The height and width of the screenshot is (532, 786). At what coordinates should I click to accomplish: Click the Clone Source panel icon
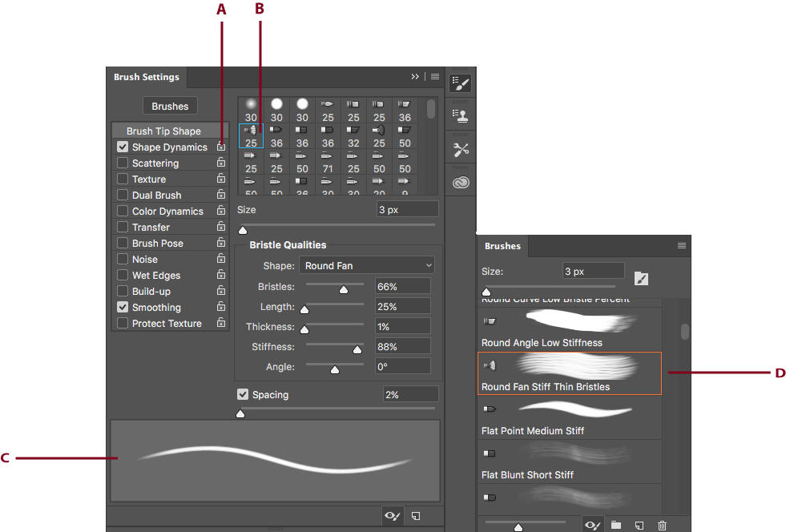(x=461, y=114)
